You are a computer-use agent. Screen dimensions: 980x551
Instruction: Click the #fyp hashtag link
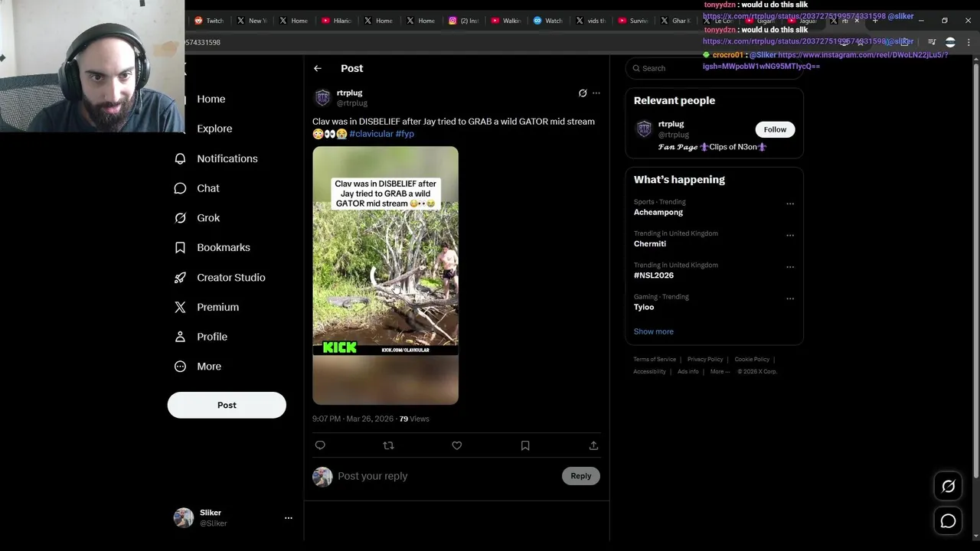405,134
